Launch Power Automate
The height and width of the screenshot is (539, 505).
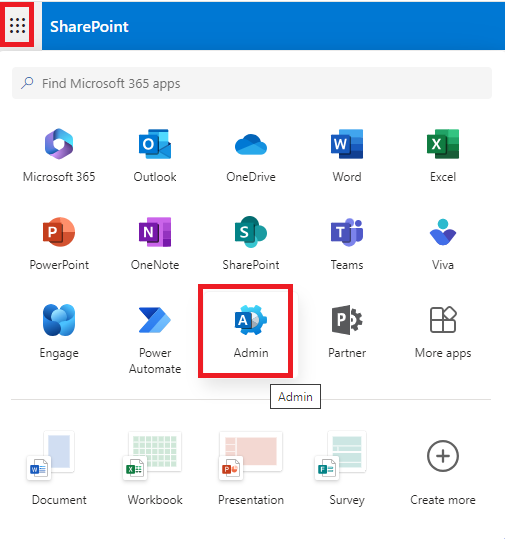[155, 320]
